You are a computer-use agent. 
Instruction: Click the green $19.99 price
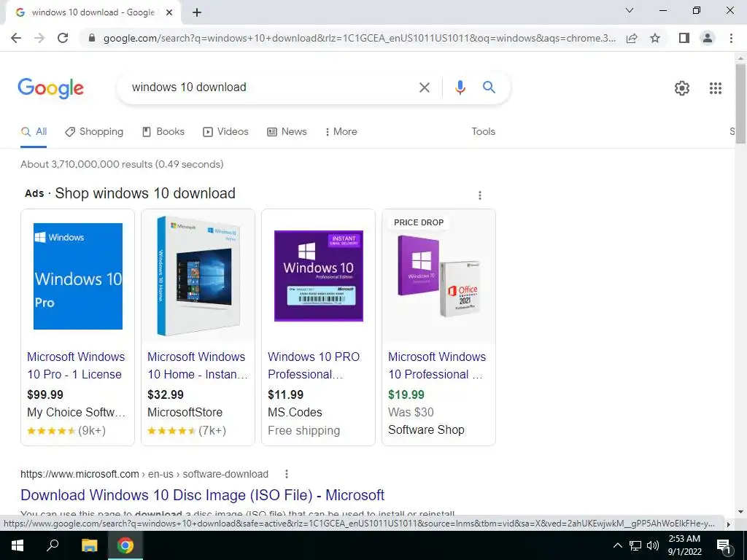(x=406, y=394)
